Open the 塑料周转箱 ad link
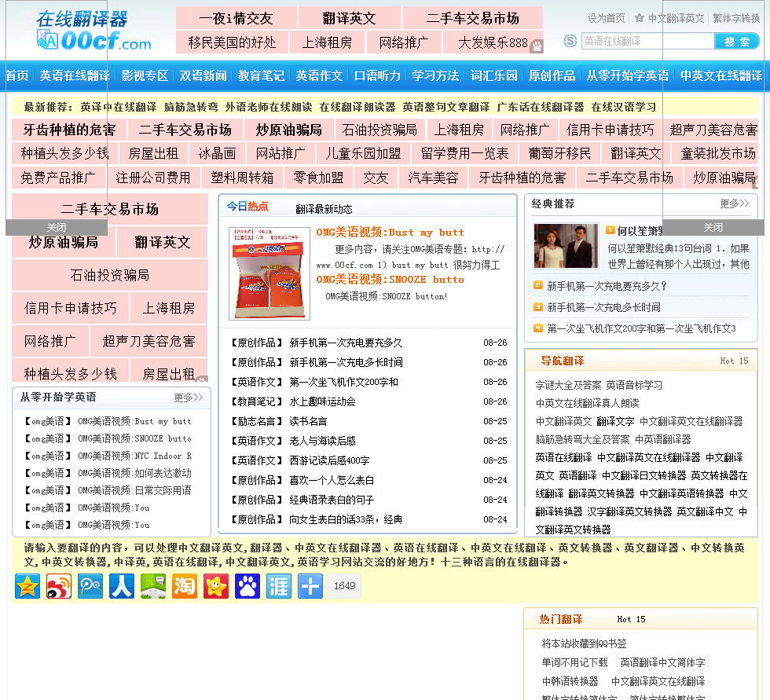The height and width of the screenshot is (700, 770). coord(242,178)
